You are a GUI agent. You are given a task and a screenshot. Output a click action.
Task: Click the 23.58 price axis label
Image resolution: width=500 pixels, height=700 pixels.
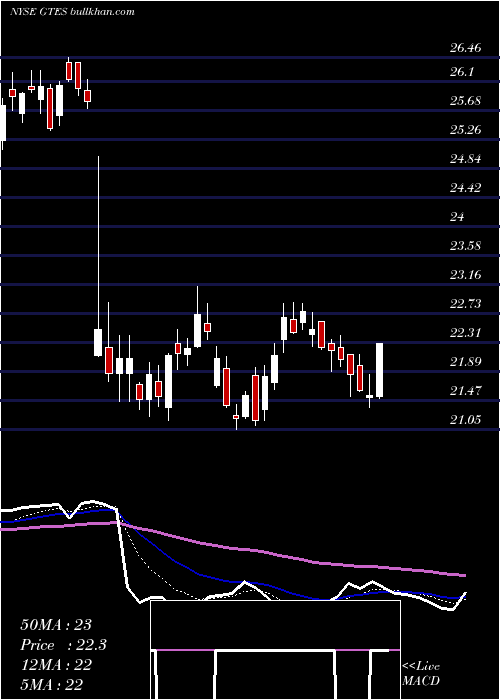pos(466,246)
